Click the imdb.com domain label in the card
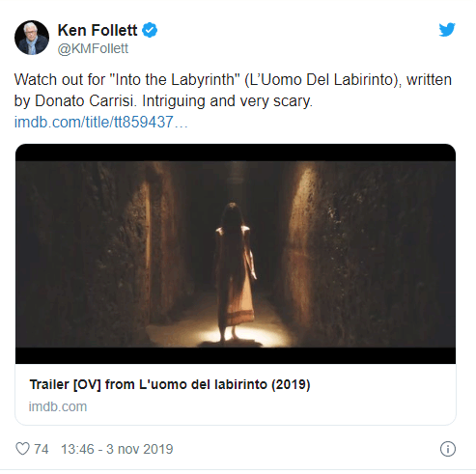The image size is (476, 474). pos(58,406)
